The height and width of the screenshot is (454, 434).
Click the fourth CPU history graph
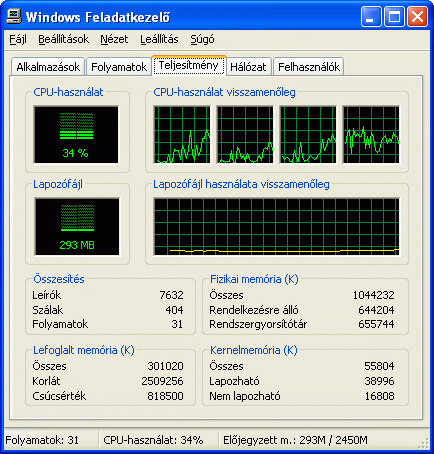pyautogui.click(x=371, y=135)
